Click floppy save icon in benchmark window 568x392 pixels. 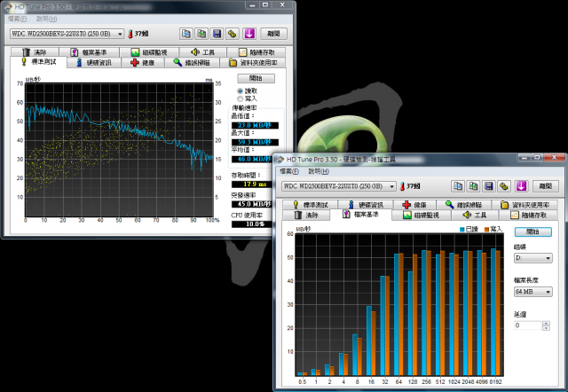pyautogui.click(x=217, y=34)
